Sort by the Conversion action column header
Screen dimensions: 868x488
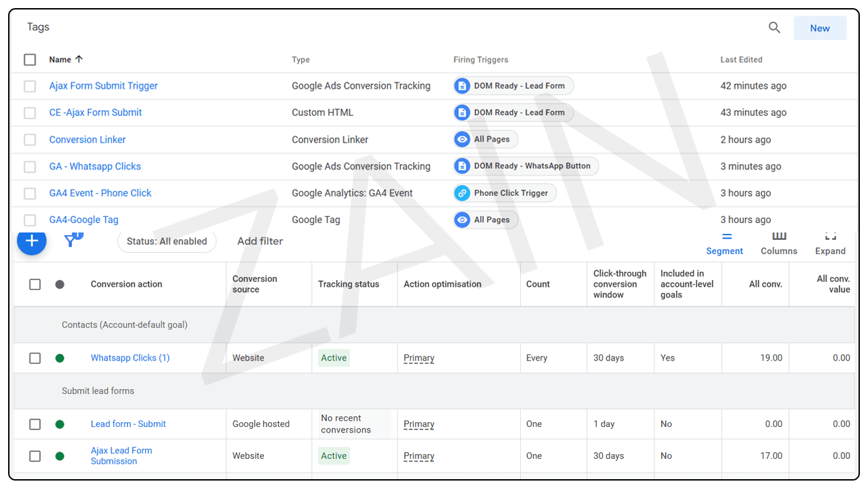point(126,284)
